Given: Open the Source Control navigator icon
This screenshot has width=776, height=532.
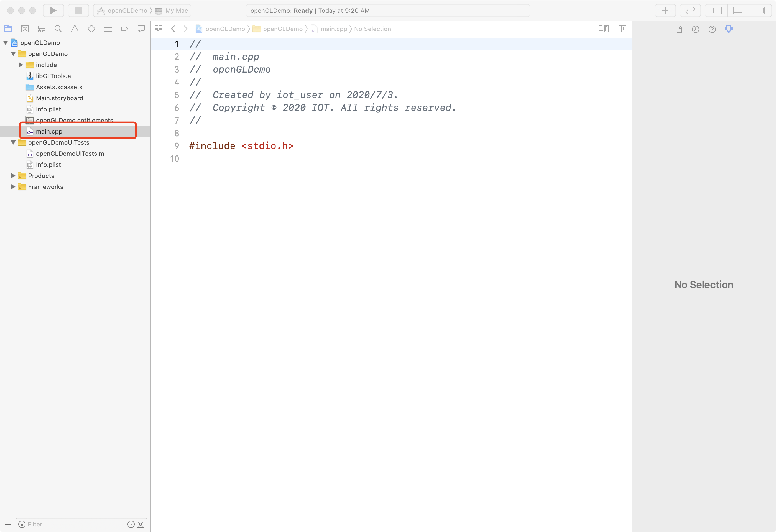Looking at the screenshot, I should tap(25, 29).
